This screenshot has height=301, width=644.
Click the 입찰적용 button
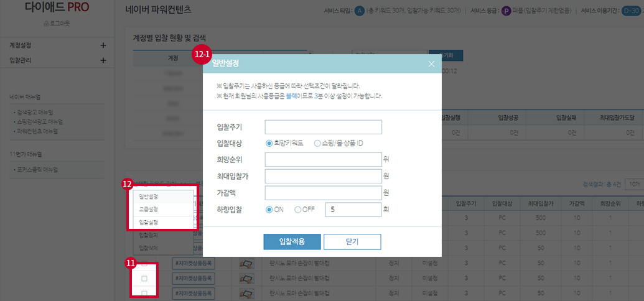point(292,241)
